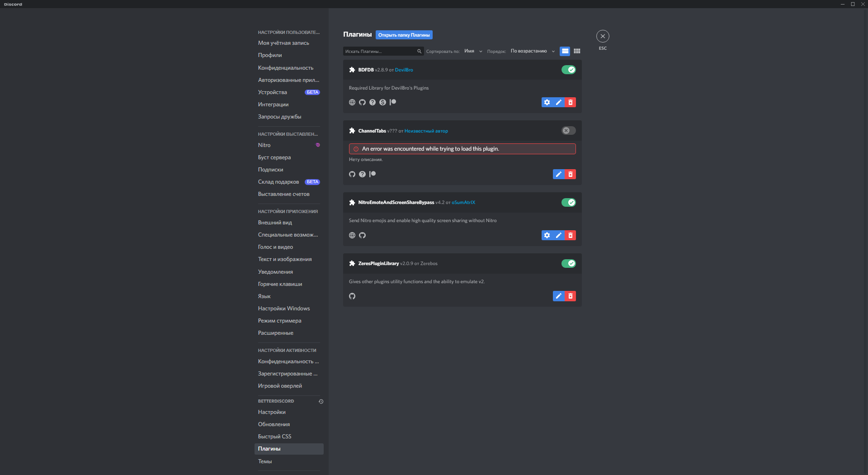Open the DevilBro author link

(404, 70)
